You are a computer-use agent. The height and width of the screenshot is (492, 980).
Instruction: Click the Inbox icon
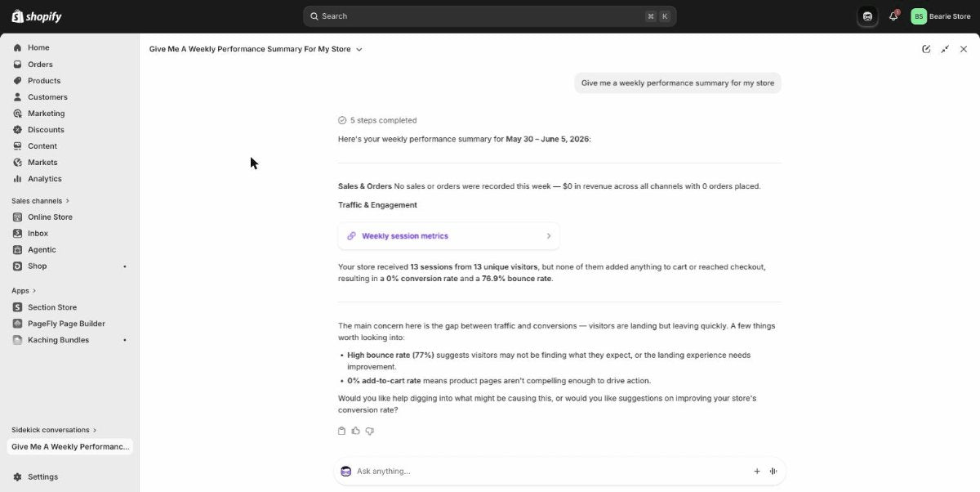click(17, 233)
